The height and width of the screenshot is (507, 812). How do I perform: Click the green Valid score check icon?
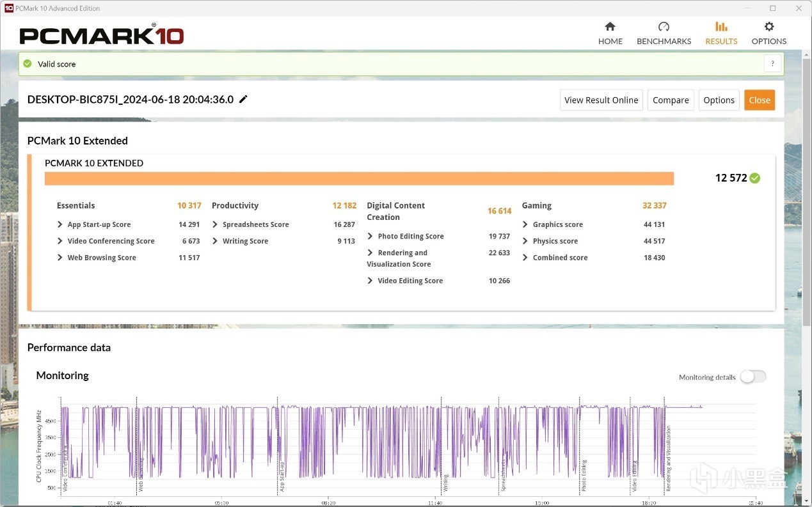coord(28,64)
